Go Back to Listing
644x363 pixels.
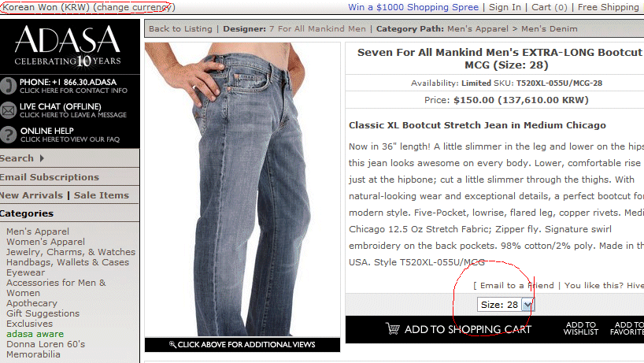180,29
